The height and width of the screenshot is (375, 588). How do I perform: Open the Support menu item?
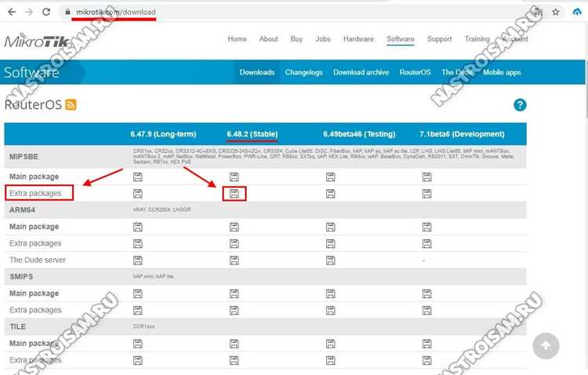440,39
